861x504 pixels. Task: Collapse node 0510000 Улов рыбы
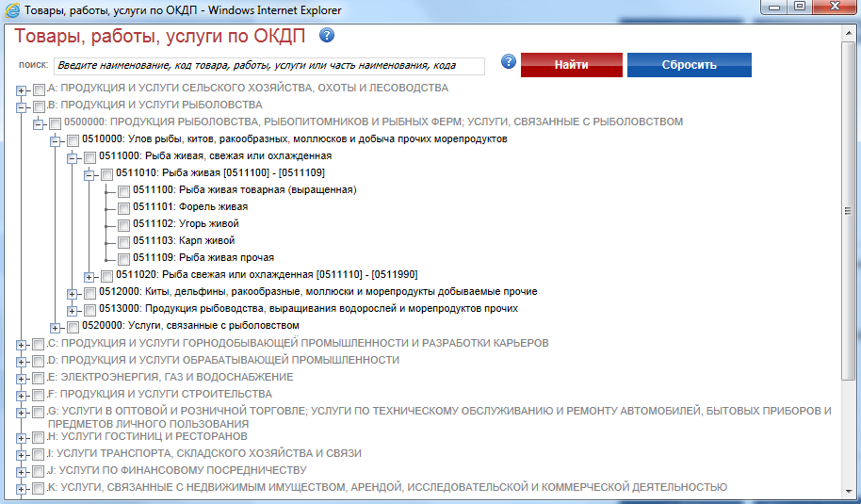[x=55, y=141]
